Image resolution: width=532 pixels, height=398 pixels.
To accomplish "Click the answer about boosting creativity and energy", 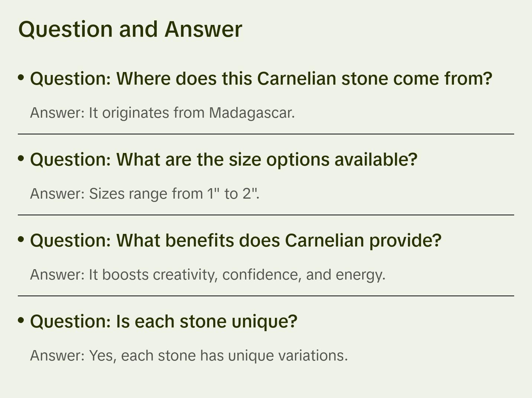I will click(x=208, y=275).
